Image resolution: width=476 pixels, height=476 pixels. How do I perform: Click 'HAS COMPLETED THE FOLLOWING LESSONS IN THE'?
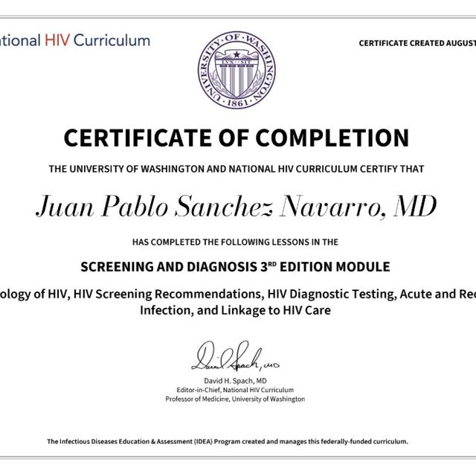235,242
